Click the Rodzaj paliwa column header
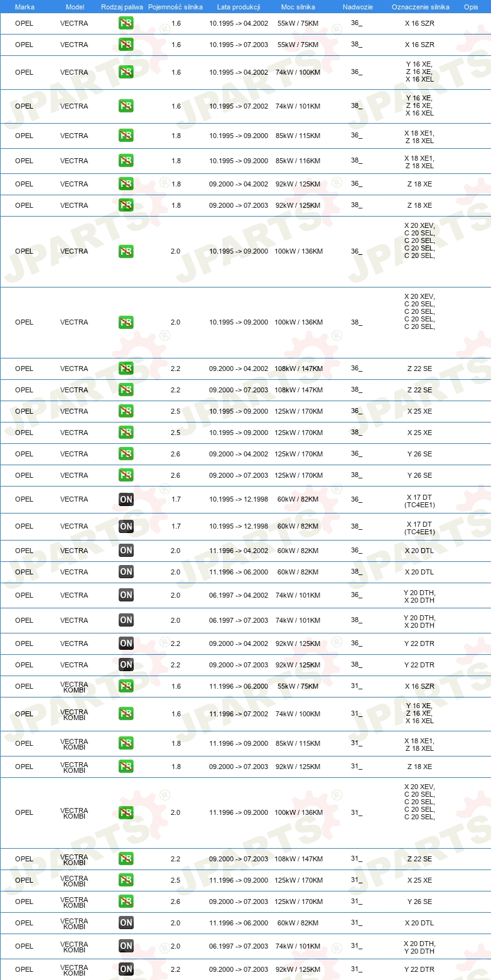Screen dimensions: 491x980 pyautogui.click(x=122, y=7)
